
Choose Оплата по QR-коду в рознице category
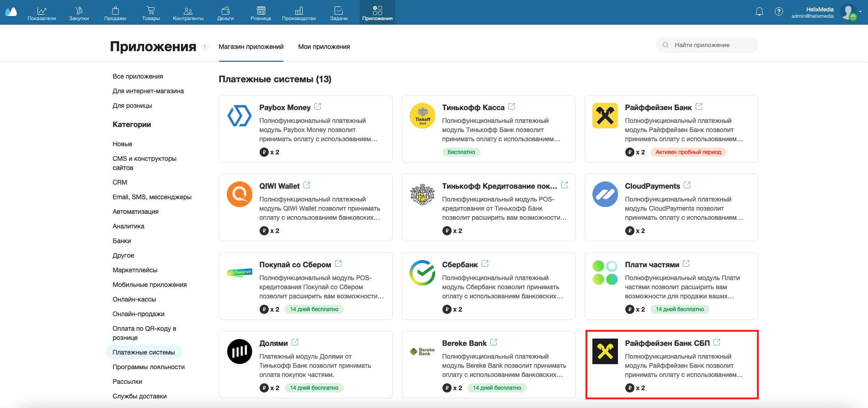[x=144, y=333]
